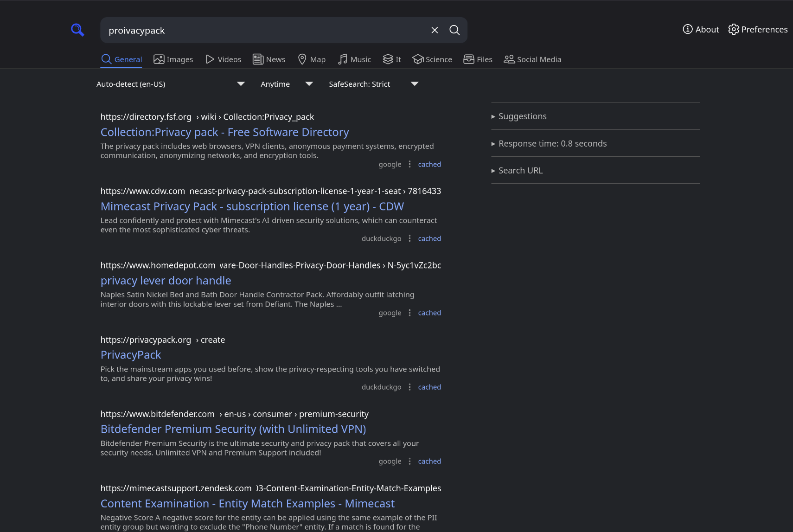
Task: Open the privacy lever door handle result
Action: coord(166,281)
